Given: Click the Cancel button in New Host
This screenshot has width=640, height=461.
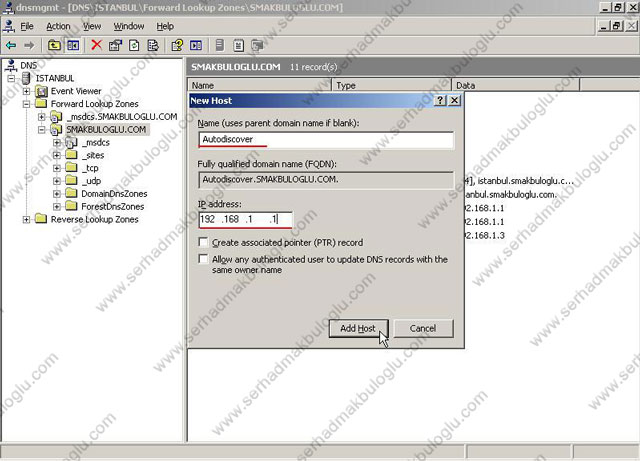Looking at the screenshot, I should pos(423,328).
